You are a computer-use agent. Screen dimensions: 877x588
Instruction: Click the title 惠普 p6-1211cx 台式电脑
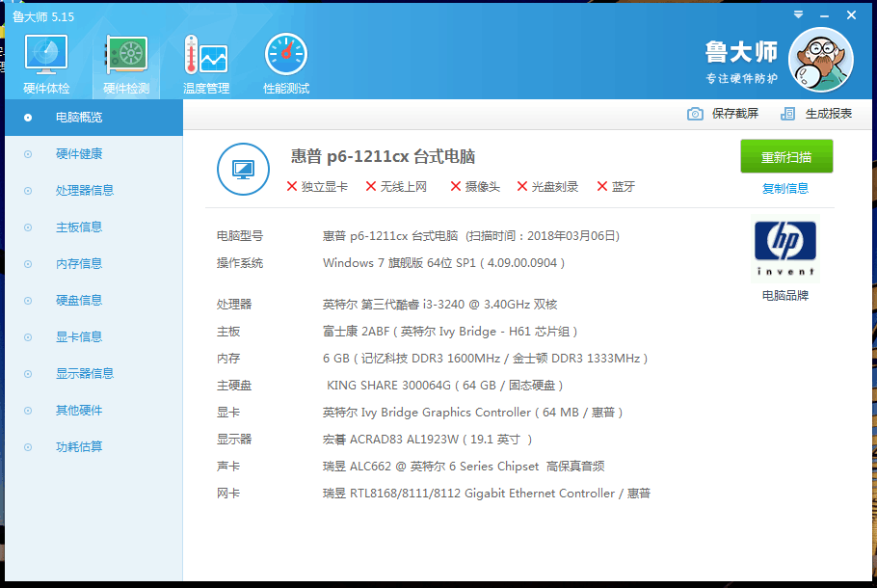(383, 157)
